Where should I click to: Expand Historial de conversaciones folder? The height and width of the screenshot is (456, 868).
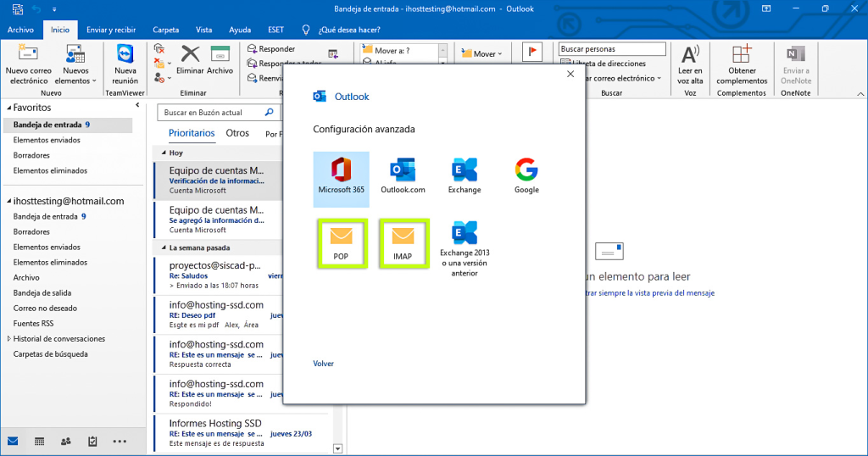pos(9,339)
